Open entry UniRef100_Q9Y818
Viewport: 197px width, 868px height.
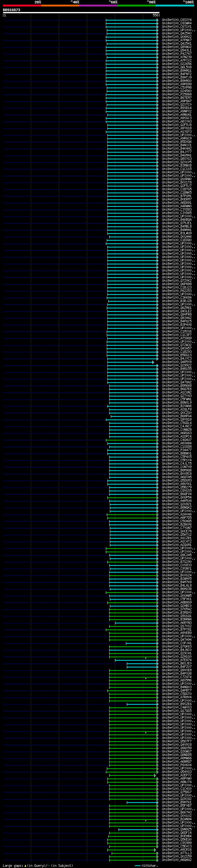click(x=176, y=419)
